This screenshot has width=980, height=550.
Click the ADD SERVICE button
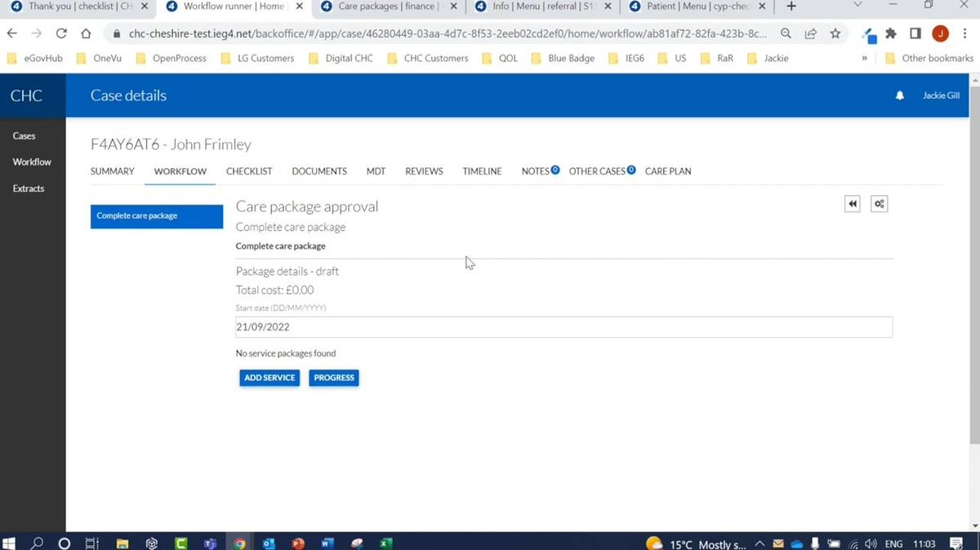[x=269, y=377]
